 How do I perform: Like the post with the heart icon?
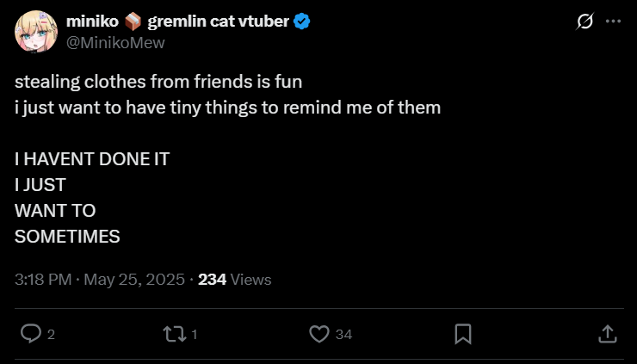pyautogui.click(x=319, y=333)
